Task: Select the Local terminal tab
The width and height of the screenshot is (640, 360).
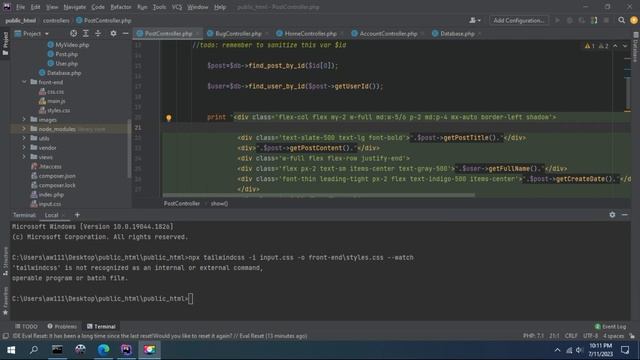Action: pyautogui.click(x=51, y=215)
